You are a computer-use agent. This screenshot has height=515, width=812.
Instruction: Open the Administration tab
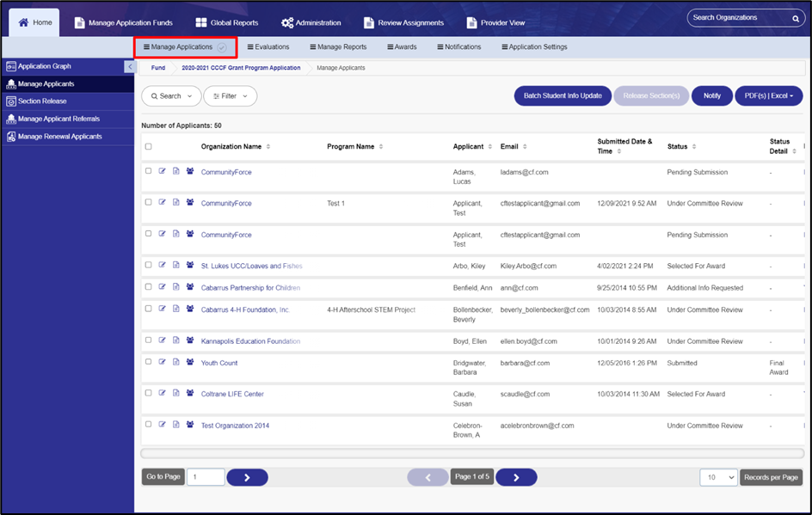[311, 22]
